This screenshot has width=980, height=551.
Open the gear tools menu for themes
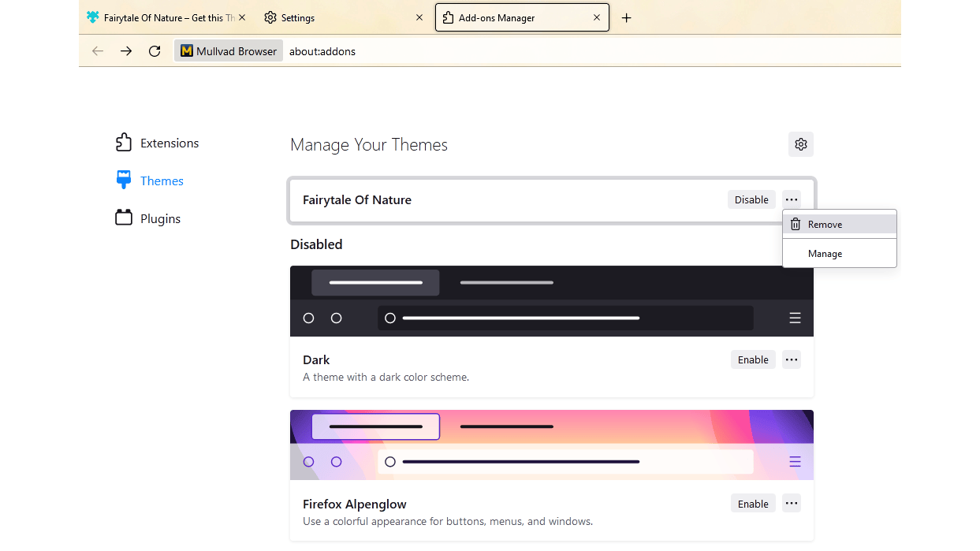click(x=800, y=144)
